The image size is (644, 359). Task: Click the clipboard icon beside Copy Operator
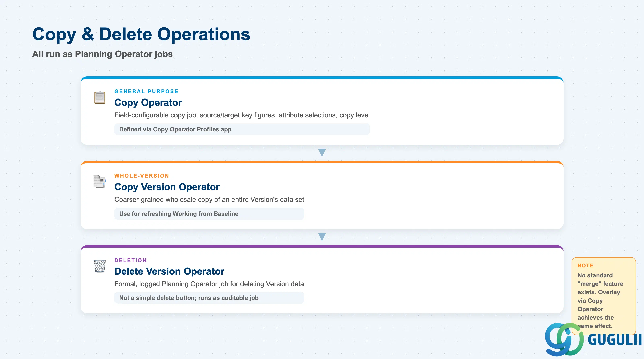pos(100,97)
